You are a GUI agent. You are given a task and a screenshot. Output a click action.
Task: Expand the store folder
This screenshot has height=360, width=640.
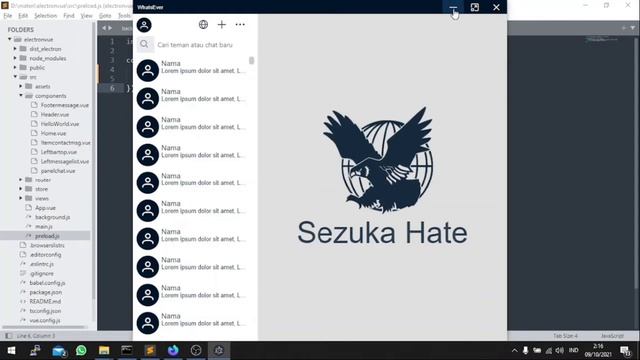coord(21,189)
